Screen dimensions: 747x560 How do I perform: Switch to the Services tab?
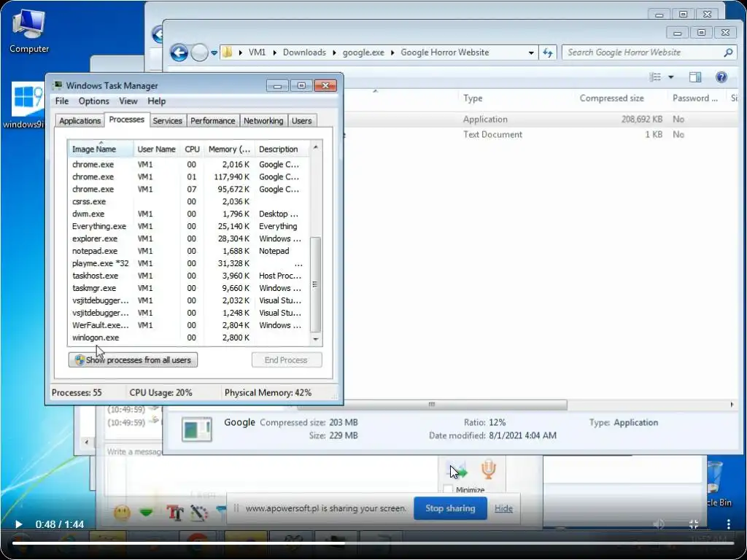tap(167, 121)
